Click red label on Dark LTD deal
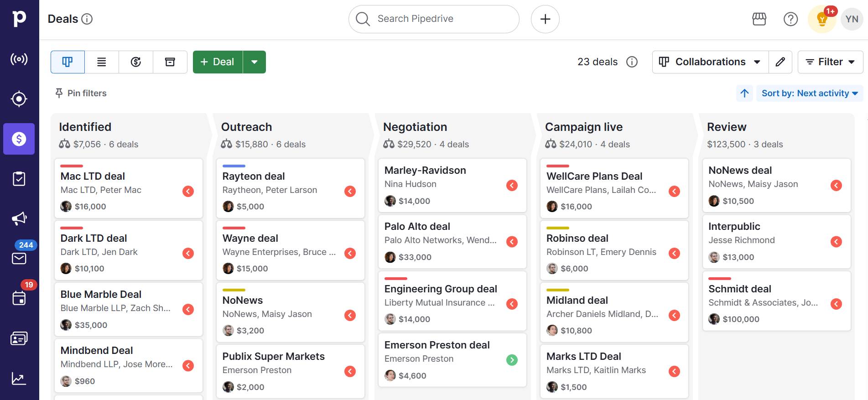The image size is (868, 400). coord(72,228)
